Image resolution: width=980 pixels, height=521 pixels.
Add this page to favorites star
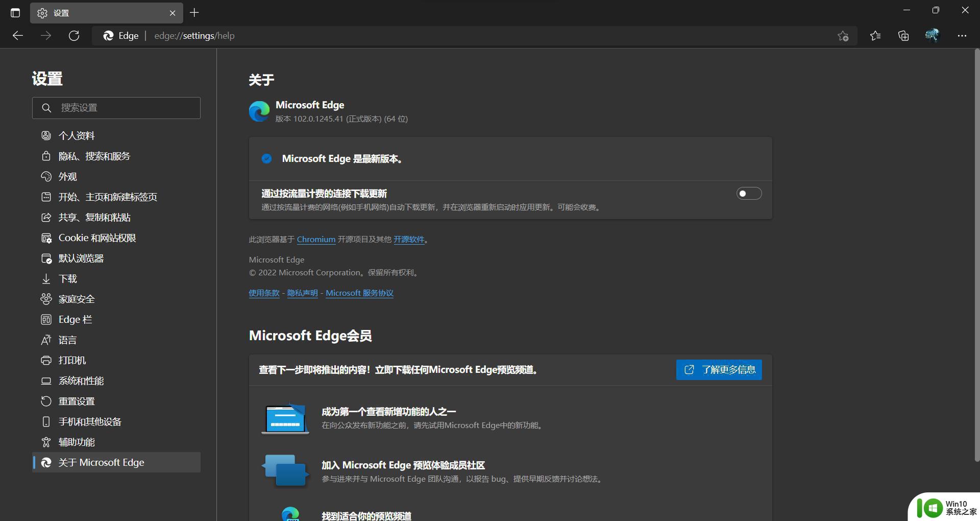843,36
